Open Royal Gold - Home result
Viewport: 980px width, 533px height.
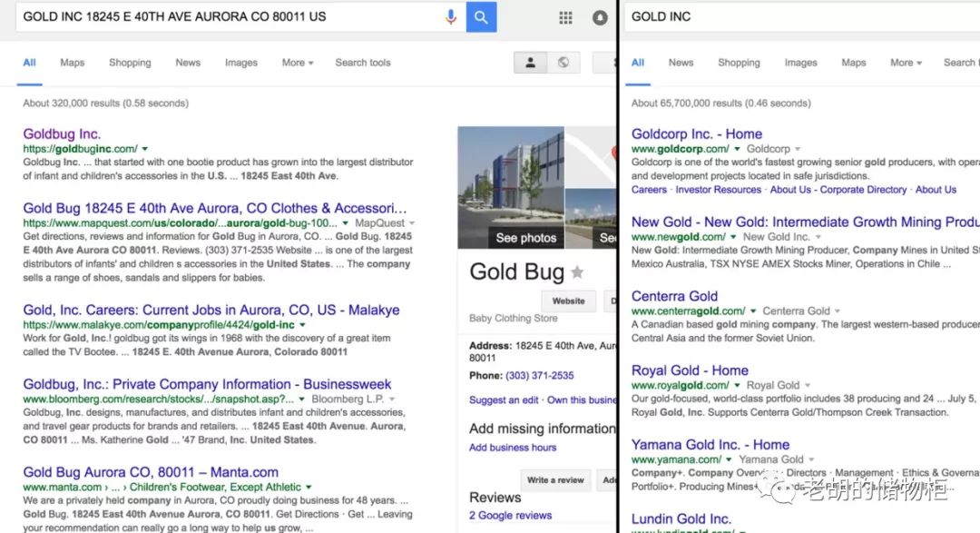[690, 371]
